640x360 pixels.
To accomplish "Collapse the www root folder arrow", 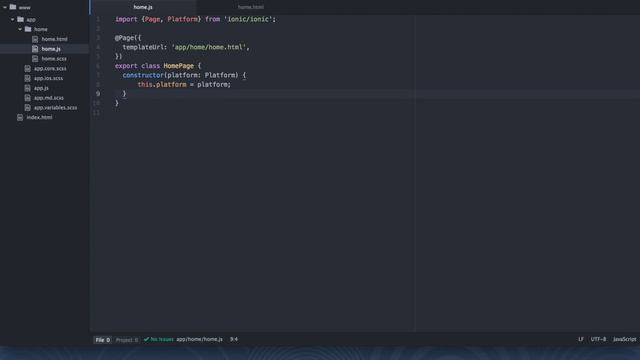I will [x=5, y=7].
